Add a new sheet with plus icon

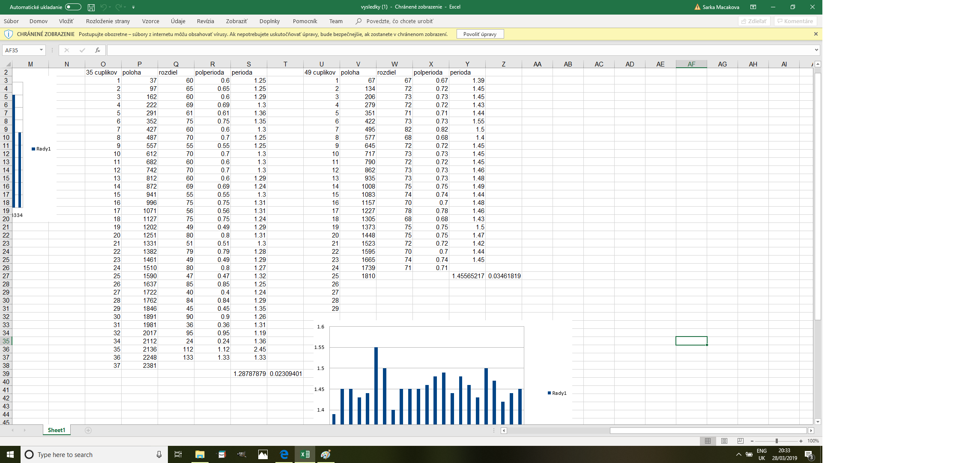tap(88, 430)
